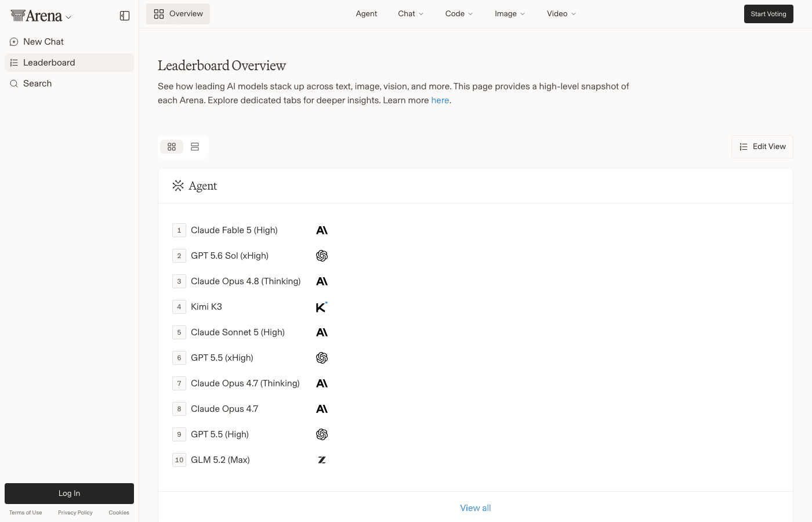Click OpenAI logo beside GPT 5.5 (xHigh)
Screen dimensions: 812x522
[x=322, y=358]
